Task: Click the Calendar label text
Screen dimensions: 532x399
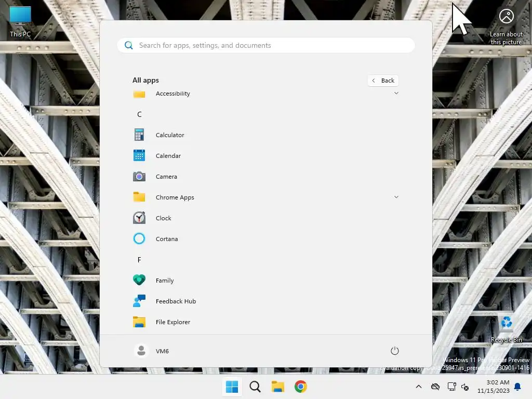Action: point(168,156)
